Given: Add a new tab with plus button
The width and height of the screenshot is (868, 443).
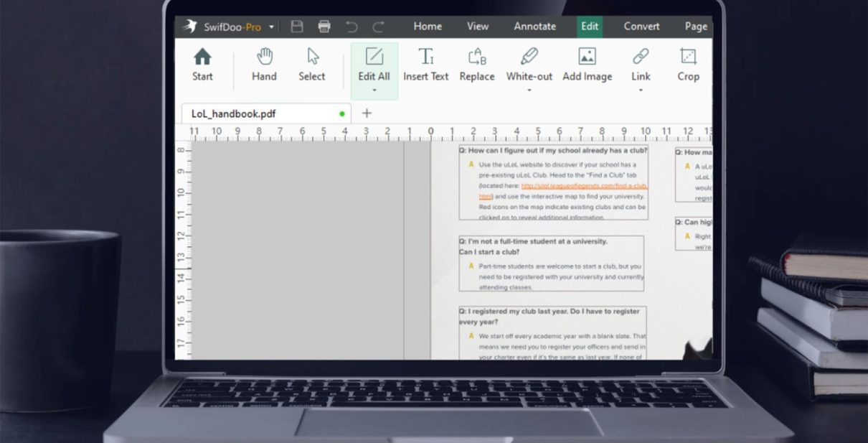Looking at the screenshot, I should 367,113.
